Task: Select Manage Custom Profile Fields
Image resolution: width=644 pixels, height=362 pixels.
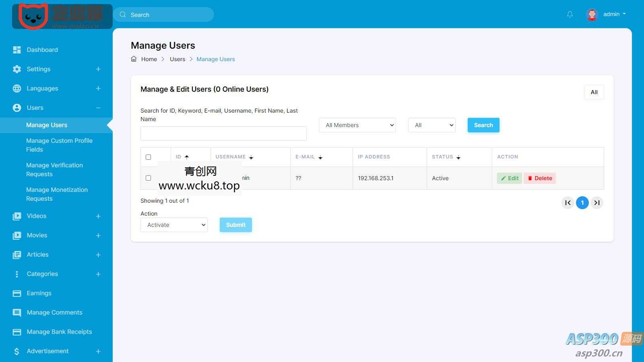Action: [x=59, y=145]
